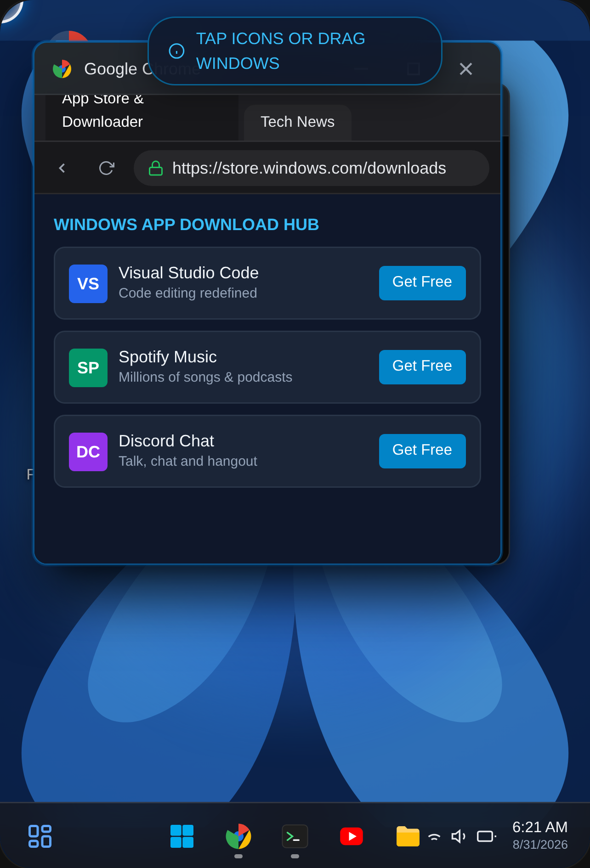Click the battery tray icon
This screenshot has width=590, height=868.
(x=486, y=837)
